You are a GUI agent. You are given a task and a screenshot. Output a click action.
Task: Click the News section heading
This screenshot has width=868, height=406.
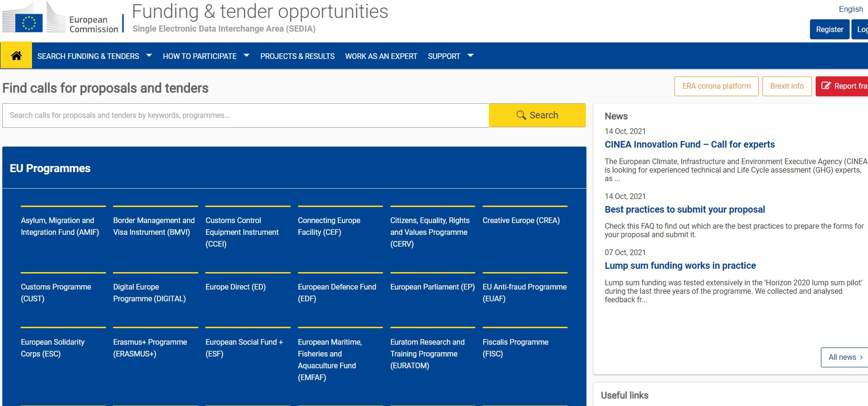616,116
